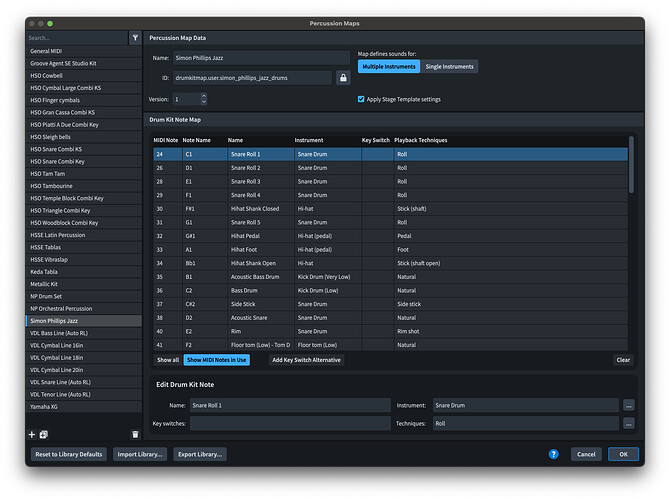
Task: Click the note map table scrollbar
Action: pos(631,165)
